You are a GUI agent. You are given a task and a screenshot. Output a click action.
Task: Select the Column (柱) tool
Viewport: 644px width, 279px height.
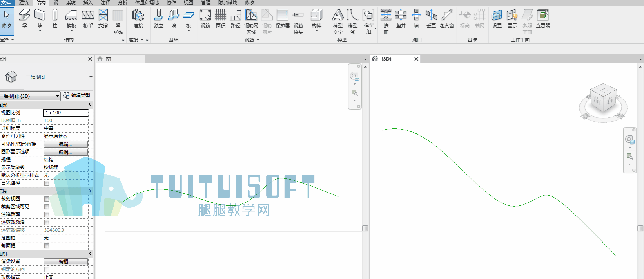pos(55,18)
